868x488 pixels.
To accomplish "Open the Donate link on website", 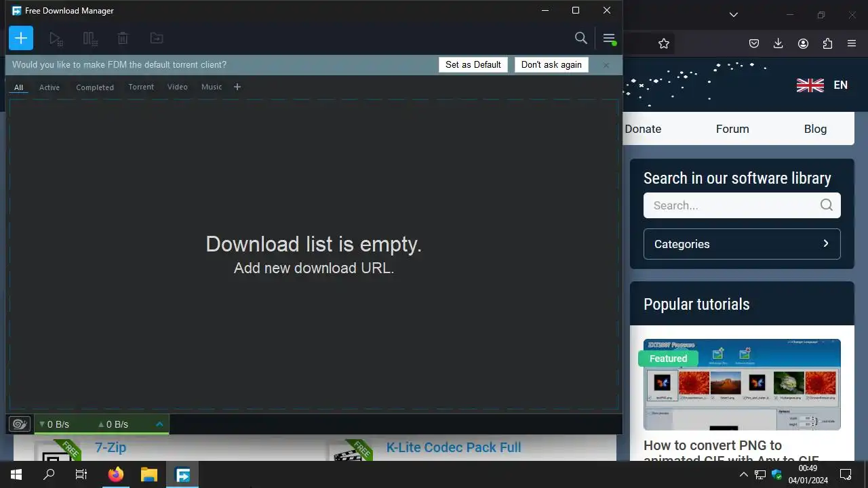I will [643, 129].
